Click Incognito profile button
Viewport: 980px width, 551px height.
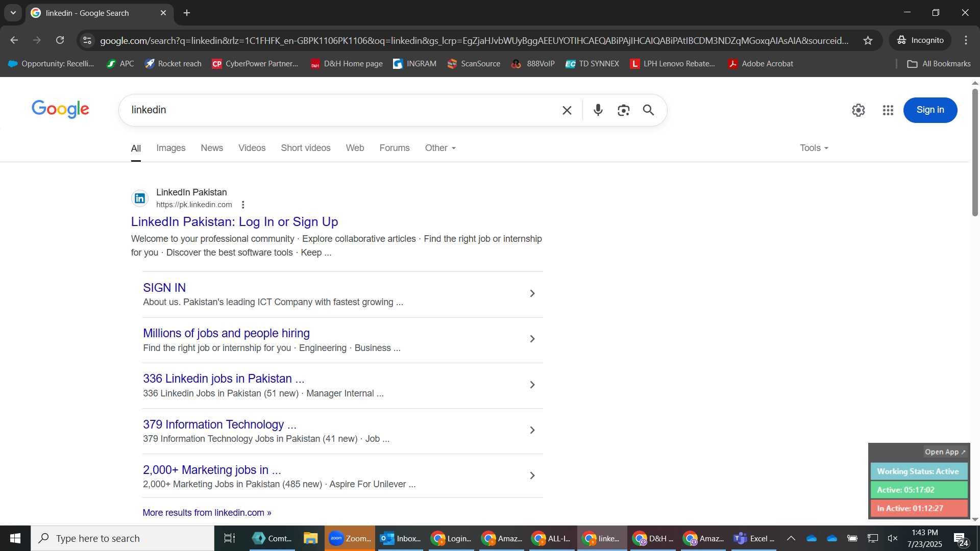(920, 40)
